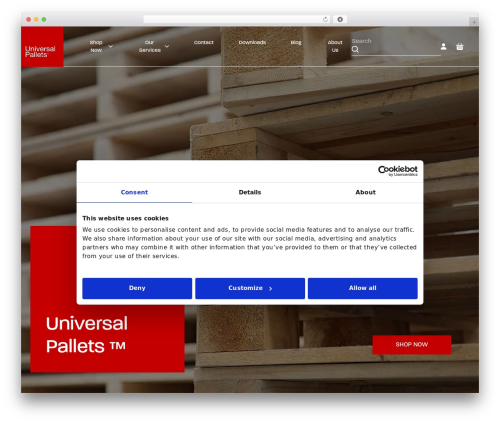Viewport: 500px width, 423px height.
Task: Focus the Search input field
Action: [x=396, y=47]
